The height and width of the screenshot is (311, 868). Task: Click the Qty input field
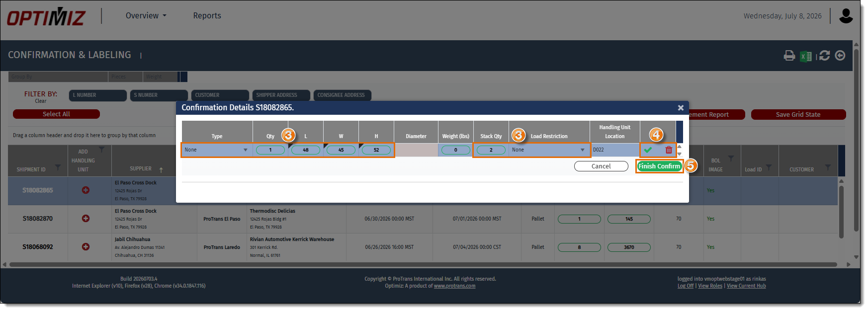pyautogui.click(x=270, y=150)
